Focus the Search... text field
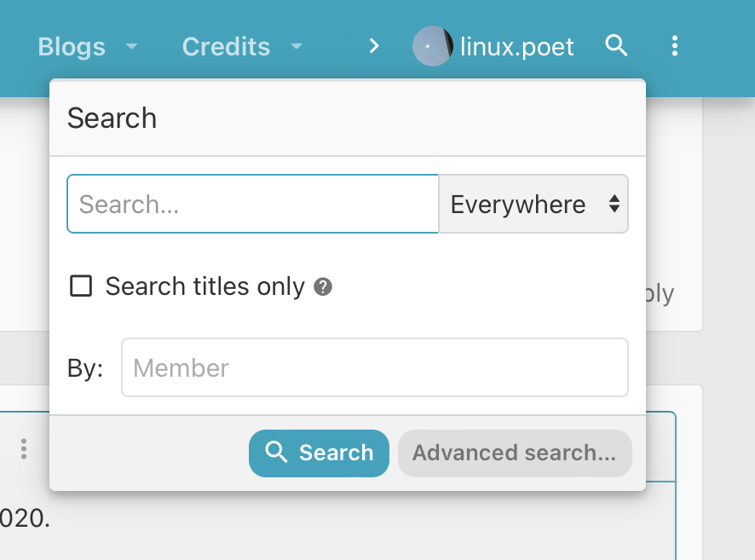Viewport: 755px width, 560px height. pos(253,205)
